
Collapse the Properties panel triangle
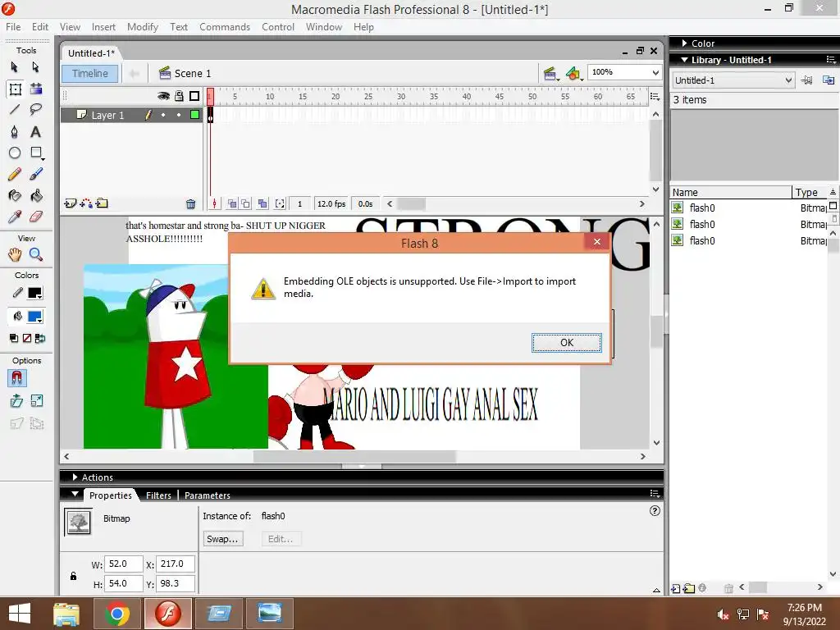[75, 494]
